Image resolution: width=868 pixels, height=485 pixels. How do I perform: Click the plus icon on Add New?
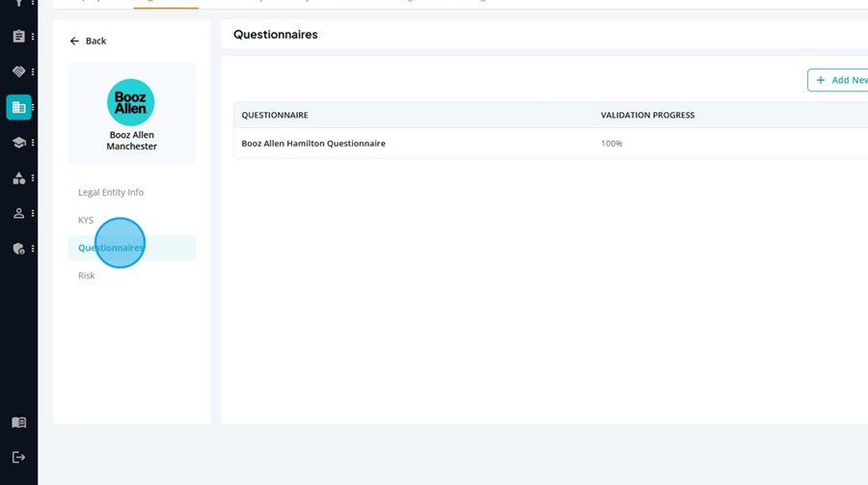821,80
